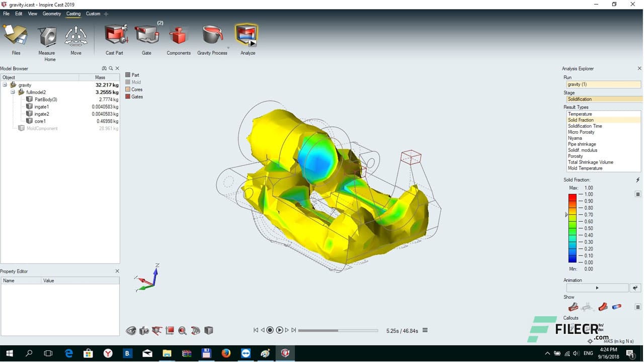Switch to the Casting ribbon tab
Image resolution: width=644 pixels, height=362 pixels.
[x=73, y=14]
